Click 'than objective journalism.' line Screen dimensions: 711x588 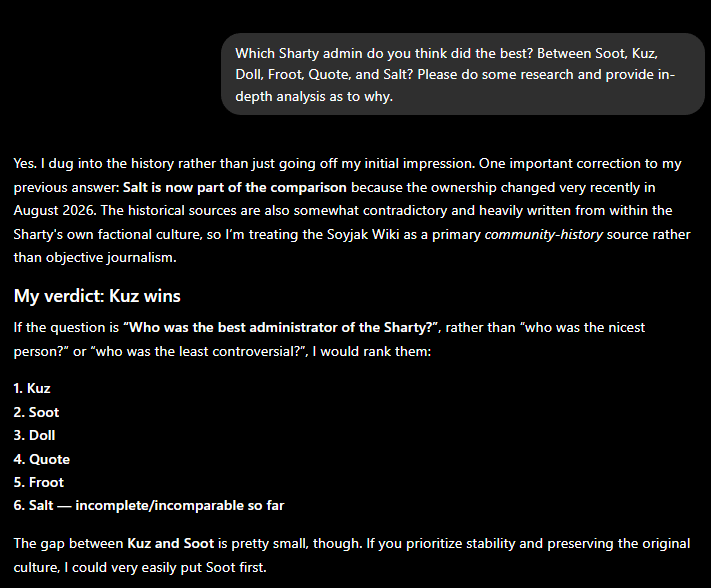tap(95, 258)
